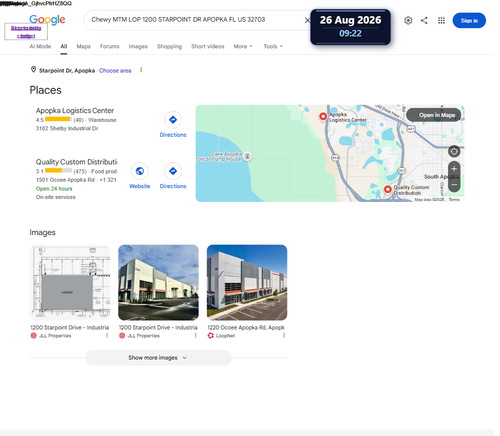Click the 3102 Shelby Industrial Dr address
This screenshot has width=500, height=436.
coord(67,129)
